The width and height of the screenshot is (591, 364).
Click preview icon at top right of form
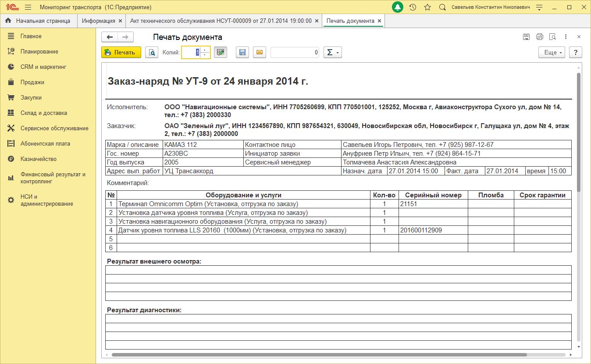pyautogui.click(x=552, y=37)
